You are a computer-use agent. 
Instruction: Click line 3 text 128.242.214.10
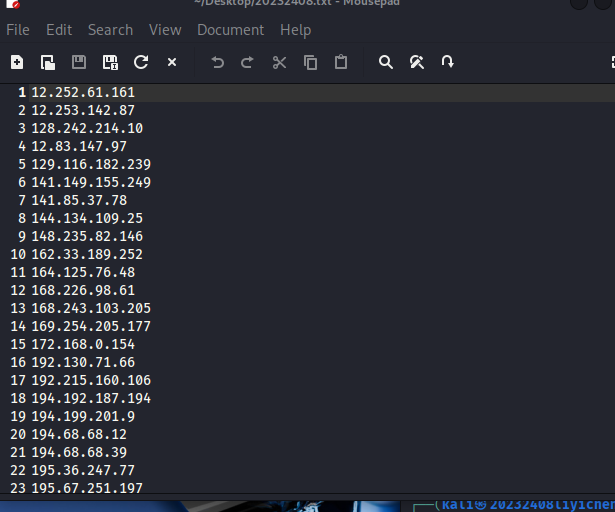(x=87, y=129)
